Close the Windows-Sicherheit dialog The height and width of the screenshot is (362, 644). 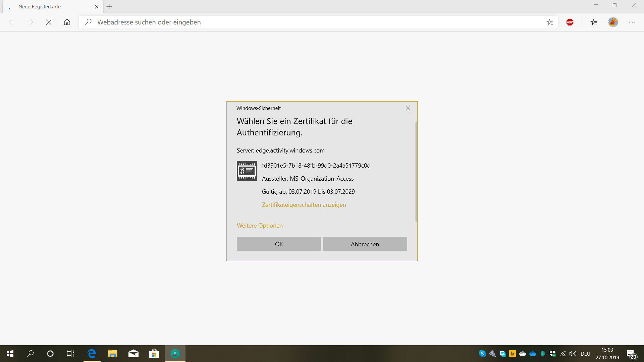408,108
